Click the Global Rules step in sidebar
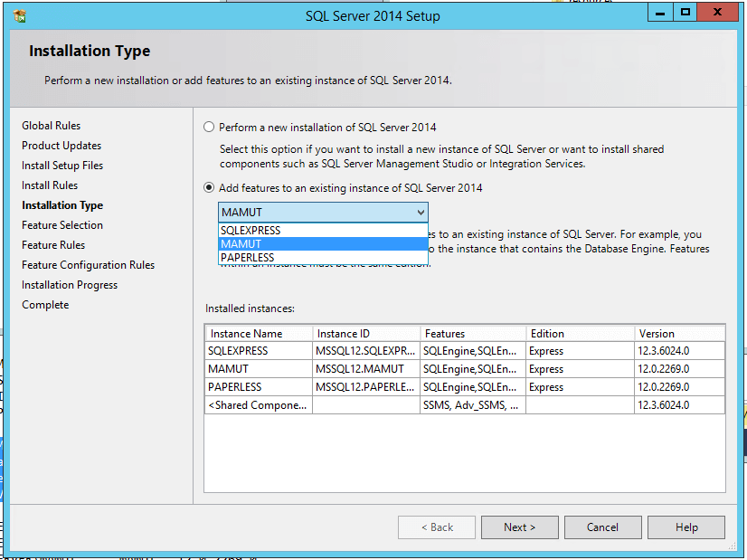Viewport: 747px width, 560px height. [52, 126]
